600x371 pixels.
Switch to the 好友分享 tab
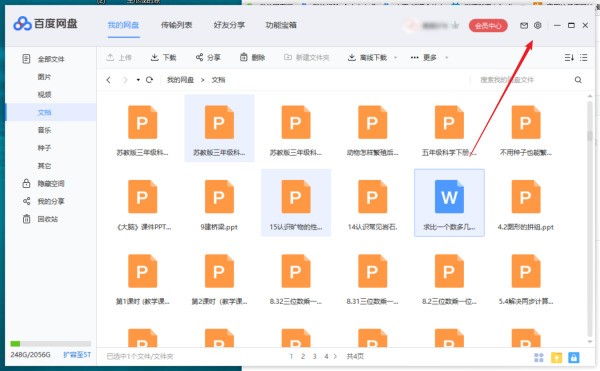pyautogui.click(x=229, y=25)
